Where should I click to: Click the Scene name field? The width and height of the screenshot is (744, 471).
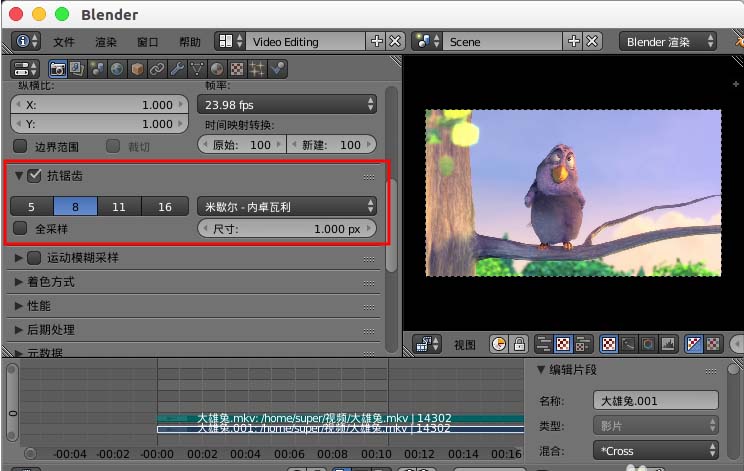point(503,42)
